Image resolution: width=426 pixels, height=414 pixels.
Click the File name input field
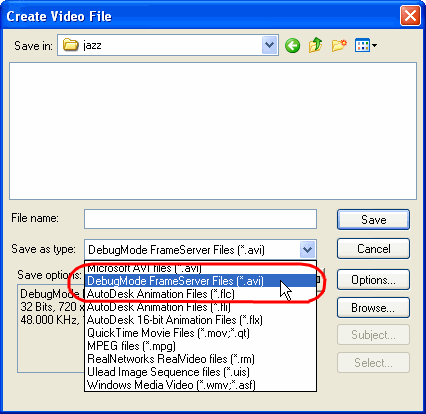point(200,219)
